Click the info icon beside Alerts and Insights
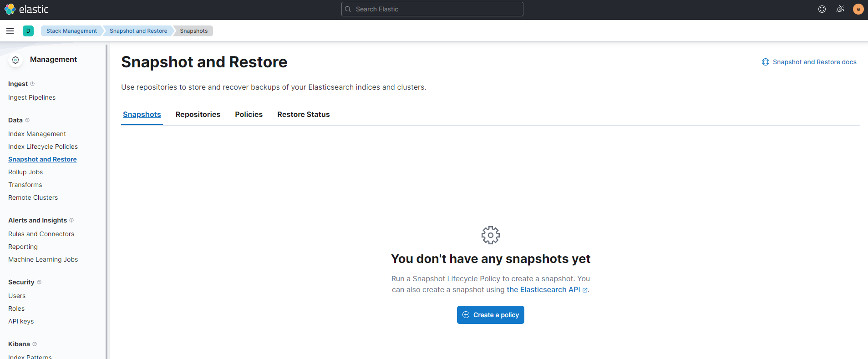868x359 pixels. pos(71,220)
